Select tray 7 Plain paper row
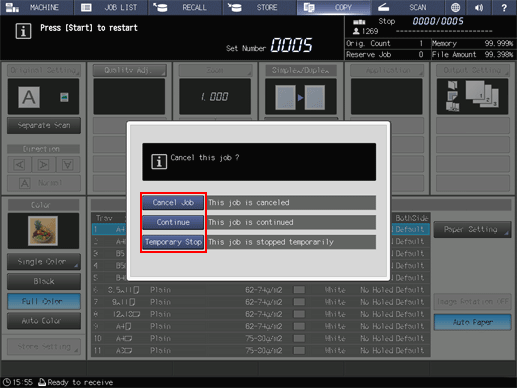 [x=261, y=302]
